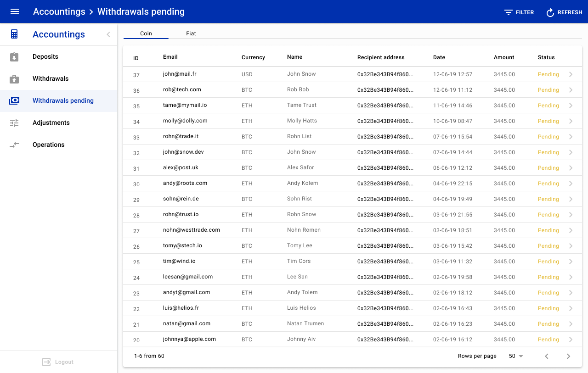Click the Logout button label
Screen dimensions: 588x373
[64, 362]
